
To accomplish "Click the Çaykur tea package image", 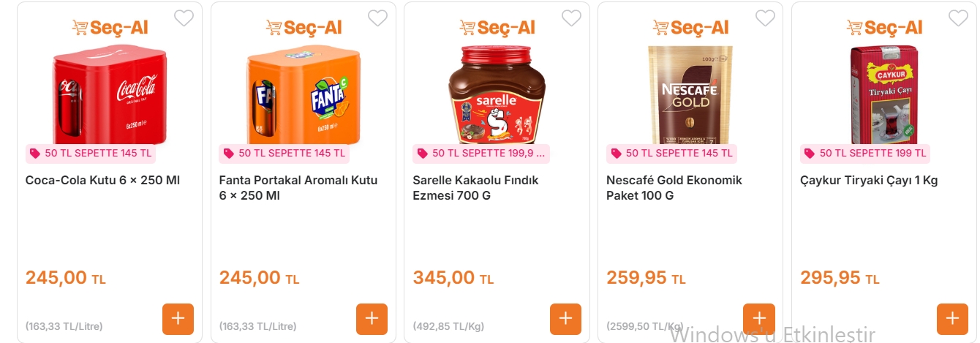I will coord(883,94).
